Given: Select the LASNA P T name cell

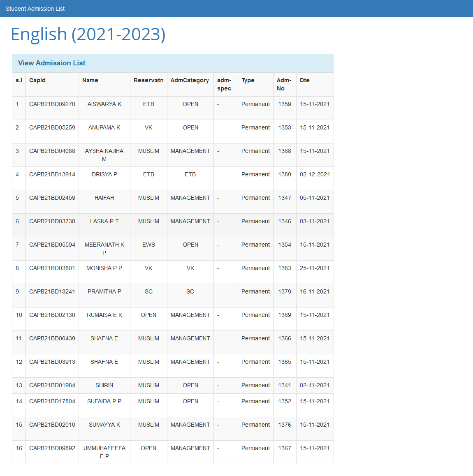Looking at the screenshot, I should click(104, 221).
